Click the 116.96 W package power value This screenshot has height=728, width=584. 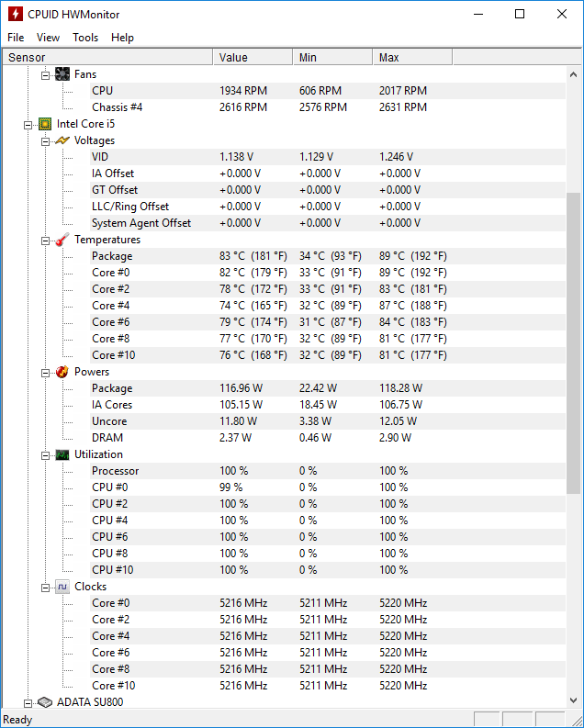tap(241, 388)
